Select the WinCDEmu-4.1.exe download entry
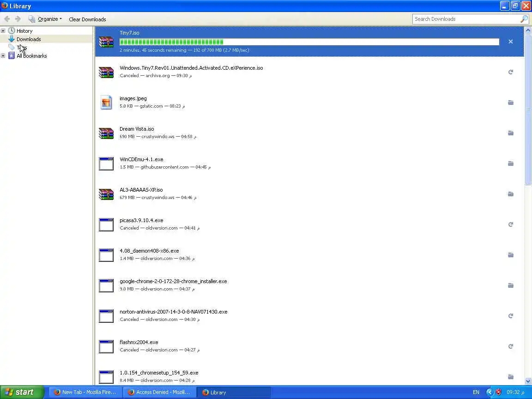The height and width of the screenshot is (399, 532). [309, 163]
